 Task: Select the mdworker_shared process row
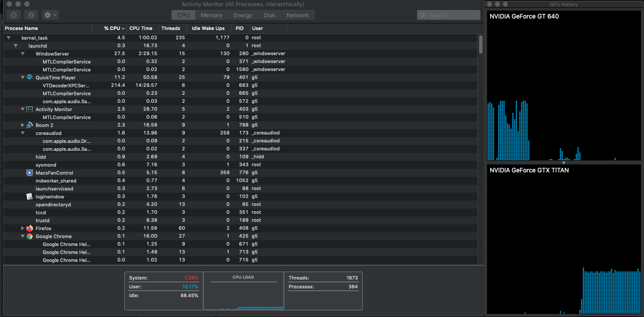click(241, 181)
